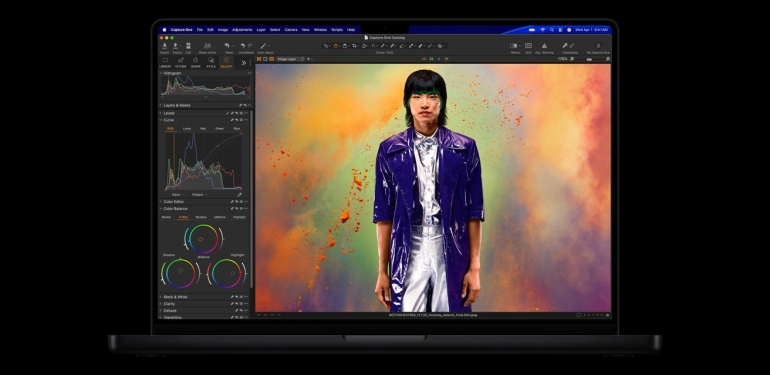Viewport: 770px width, 375px height.
Task: Select the RGB curve channel tab
Action: click(x=170, y=129)
